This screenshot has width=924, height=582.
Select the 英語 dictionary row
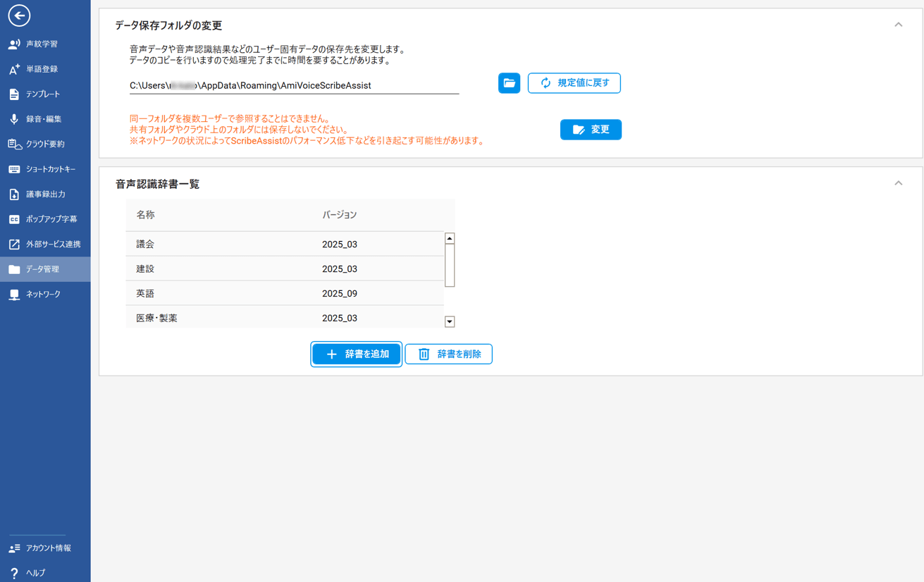point(284,293)
